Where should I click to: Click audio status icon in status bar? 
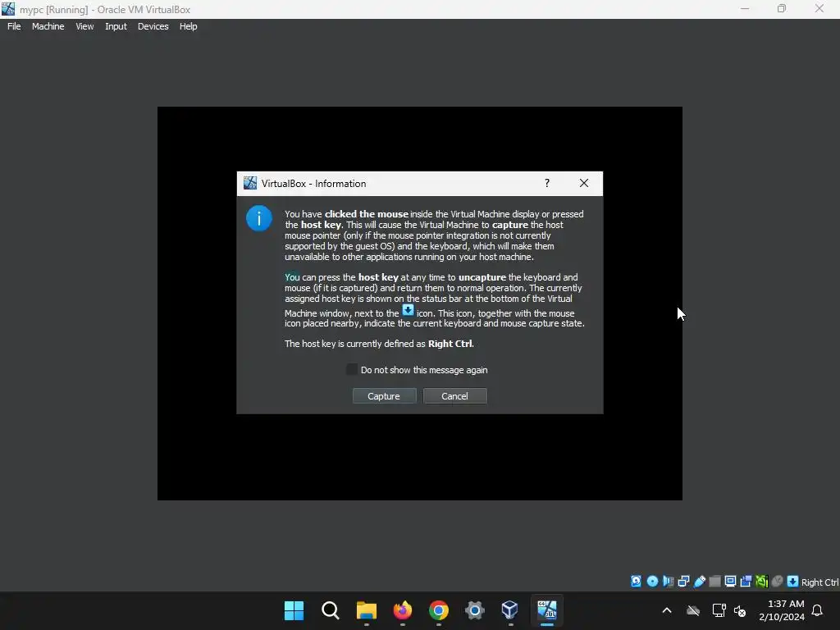click(668, 582)
